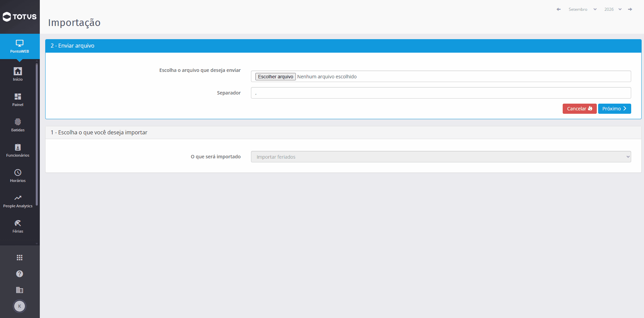Click the Cancelar button
Viewport: 644px width, 318px height.
tap(580, 109)
